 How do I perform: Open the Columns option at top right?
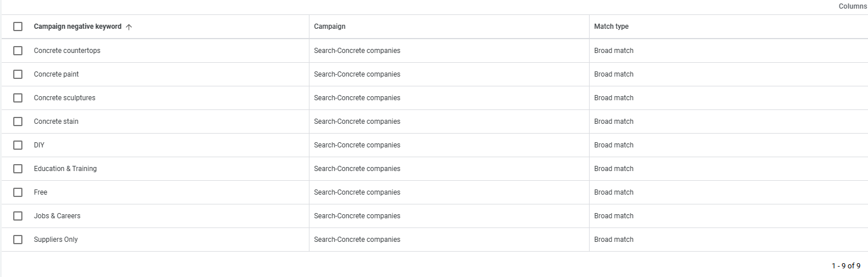[852, 6]
